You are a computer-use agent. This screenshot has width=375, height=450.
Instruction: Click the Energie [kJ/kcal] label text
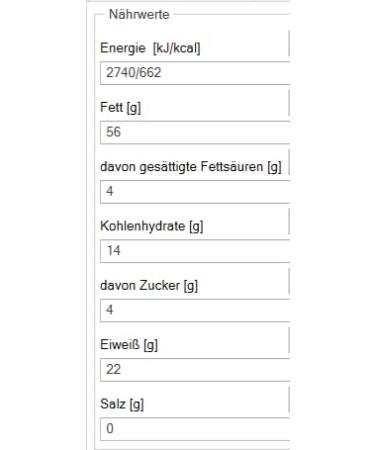pos(150,48)
